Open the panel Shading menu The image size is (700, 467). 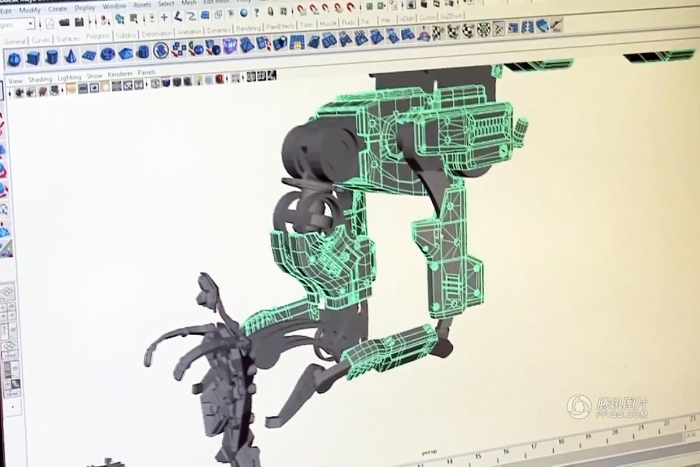pyautogui.click(x=40, y=79)
